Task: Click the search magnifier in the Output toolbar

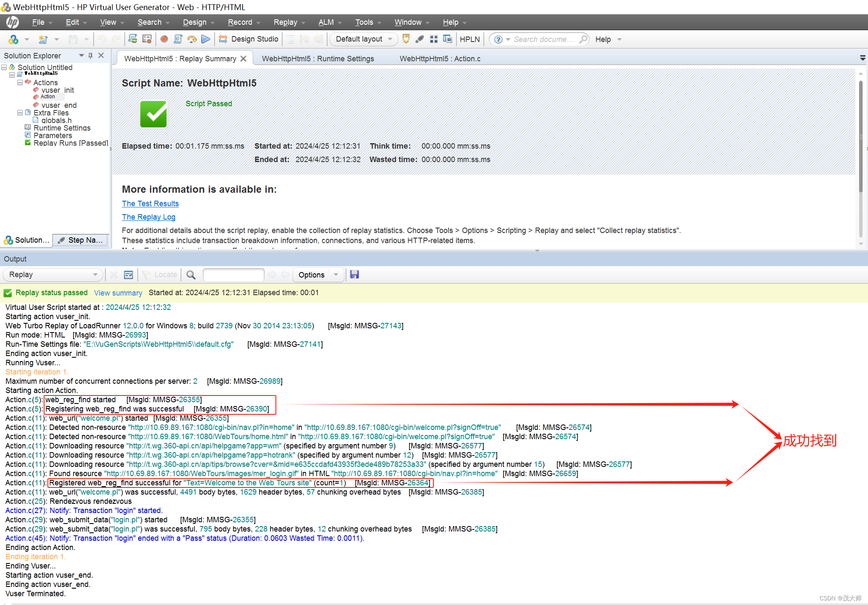Action: [x=191, y=275]
